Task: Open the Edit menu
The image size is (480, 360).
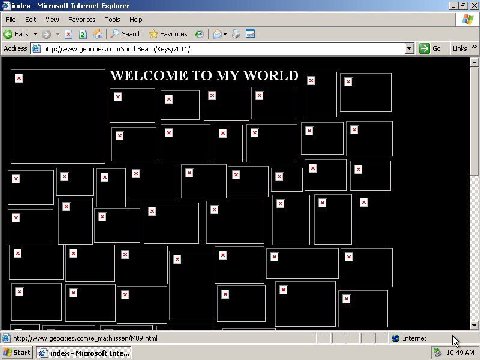Action: coord(31,20)
